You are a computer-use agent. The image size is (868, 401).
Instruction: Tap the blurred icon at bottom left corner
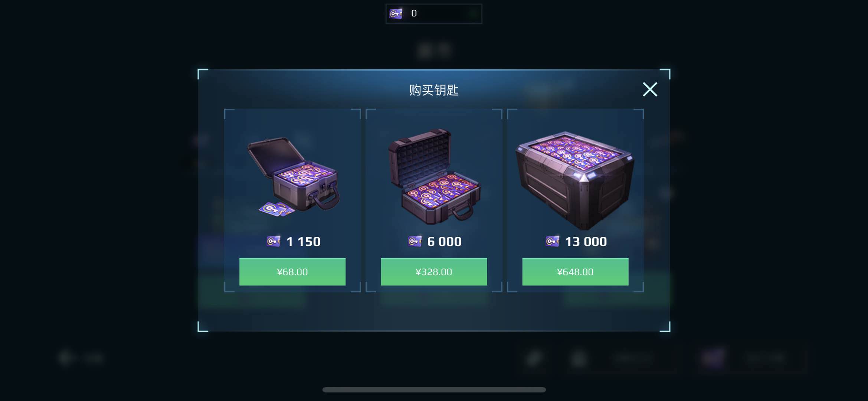65,358
